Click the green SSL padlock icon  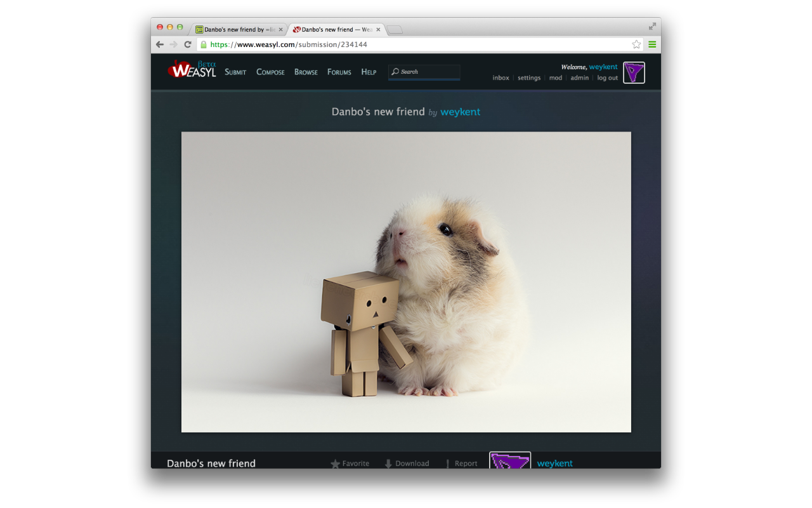pos(204,44)
